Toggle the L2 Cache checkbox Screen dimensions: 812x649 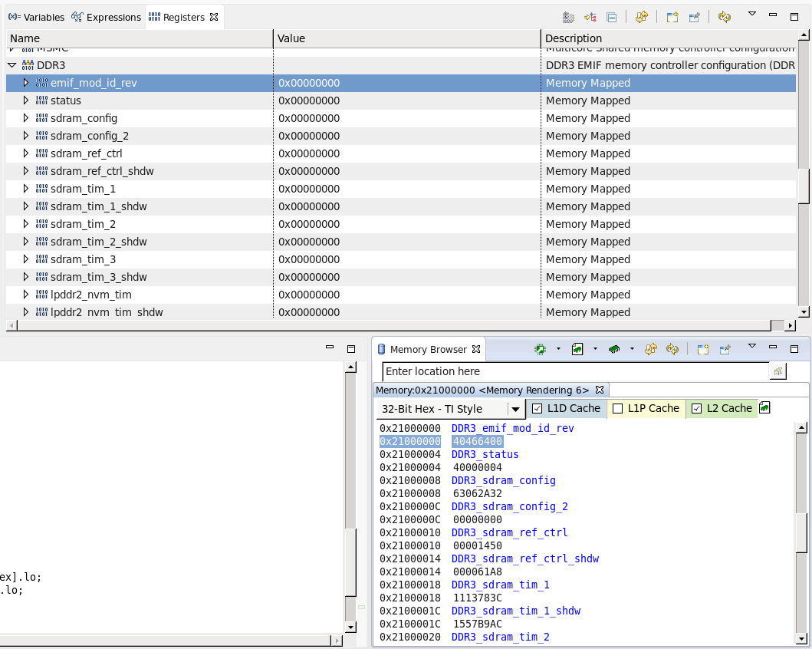coord(696,408)
